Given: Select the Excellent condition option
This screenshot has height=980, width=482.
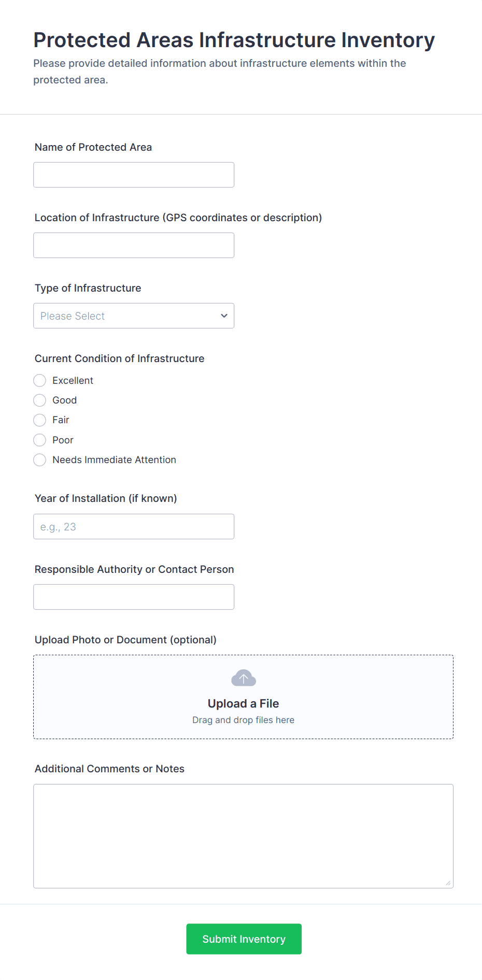Looking at the screenshot, I should point(40,381).
